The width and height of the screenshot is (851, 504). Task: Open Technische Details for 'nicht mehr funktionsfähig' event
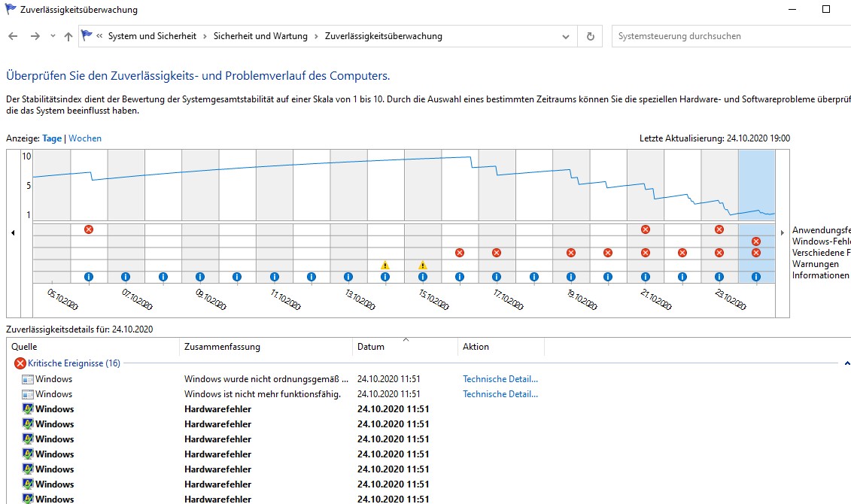[500, 394]
